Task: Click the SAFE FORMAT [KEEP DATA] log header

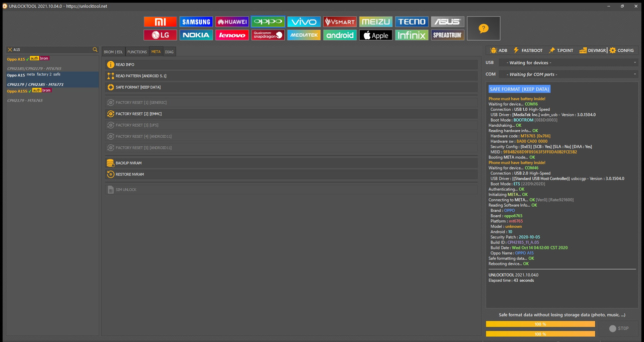Action: [x=519, y=89]
